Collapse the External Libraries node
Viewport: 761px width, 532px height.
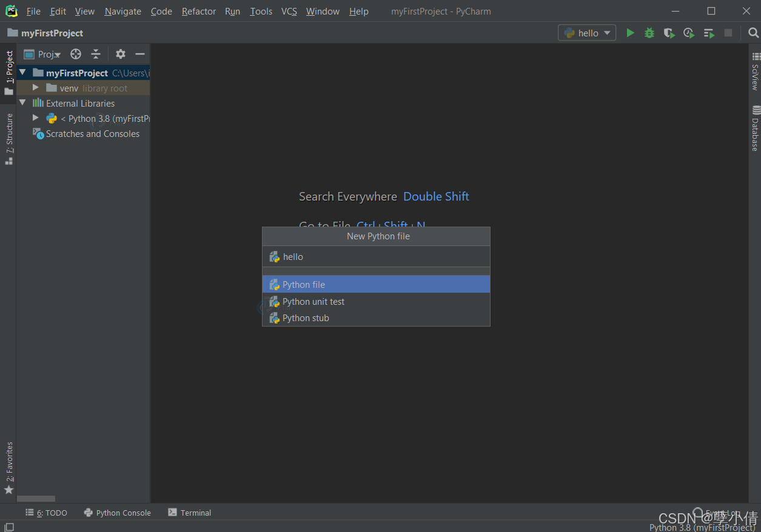(23, 102)
